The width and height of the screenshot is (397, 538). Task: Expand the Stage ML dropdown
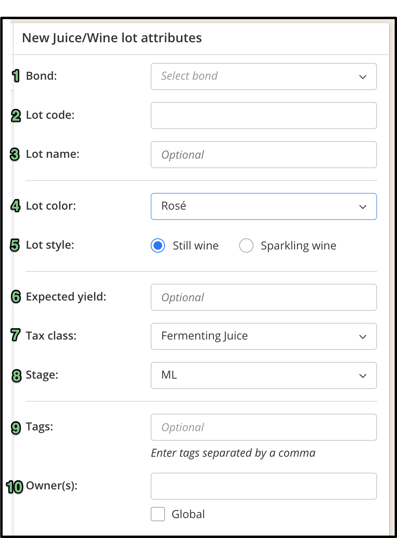pyautogui.click(x=264, y=375)
